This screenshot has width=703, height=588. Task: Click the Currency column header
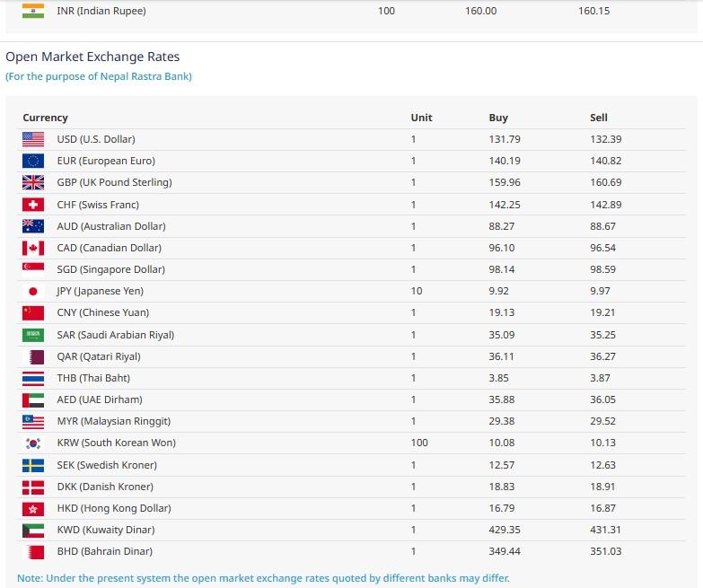[45, 118]
